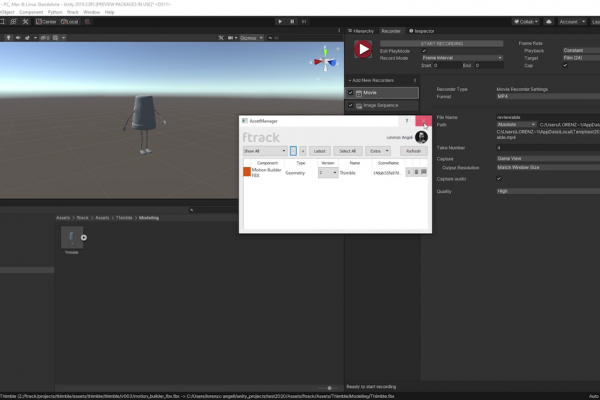
Task: Open the scene camera settings icon
Action: [232, 38]
